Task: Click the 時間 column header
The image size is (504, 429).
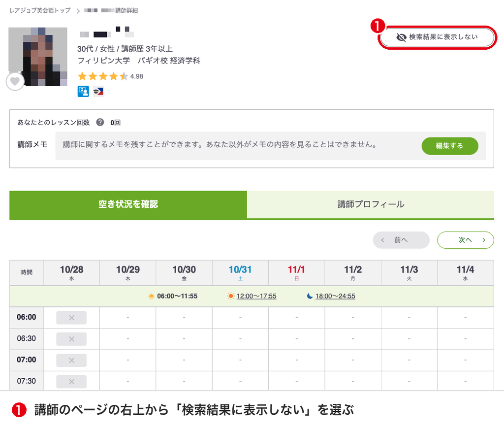Action: pyautogui.click(x=27, y=273)
